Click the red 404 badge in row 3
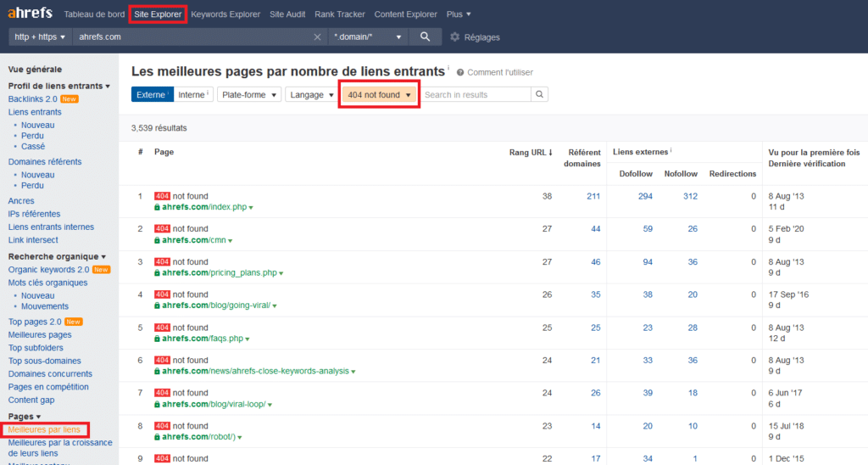 pos(163,262)
